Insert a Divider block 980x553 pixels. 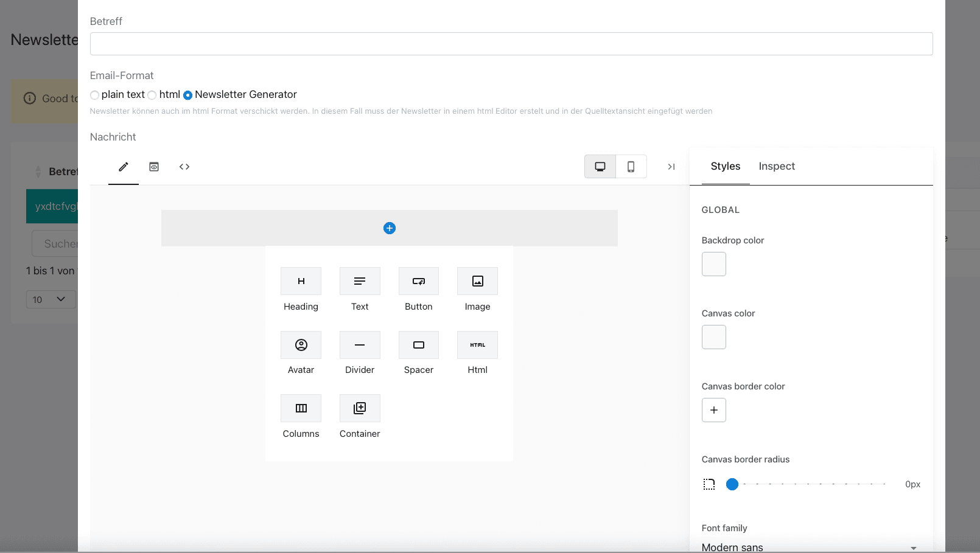[360, 345]
